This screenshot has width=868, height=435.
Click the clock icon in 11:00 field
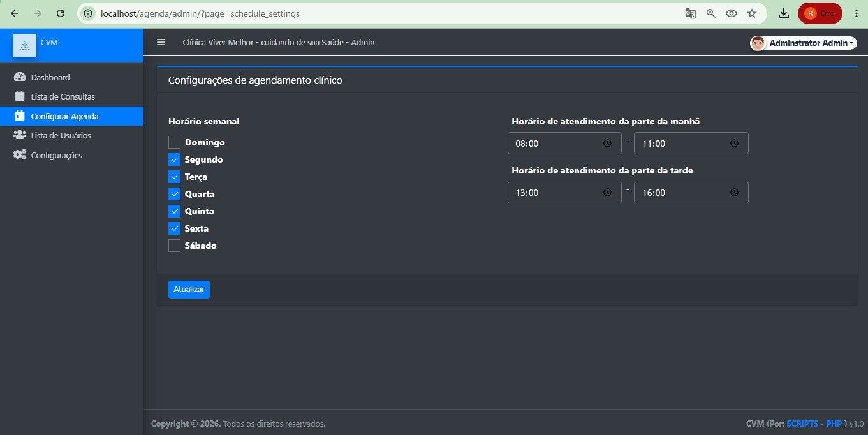[x=734, y=144]
